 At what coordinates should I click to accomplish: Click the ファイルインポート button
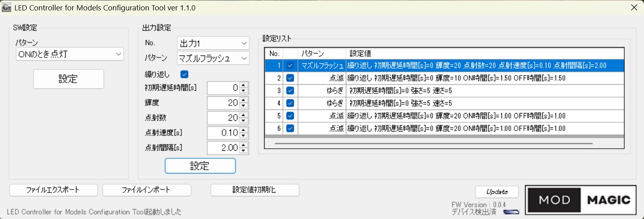pos(146,190)
